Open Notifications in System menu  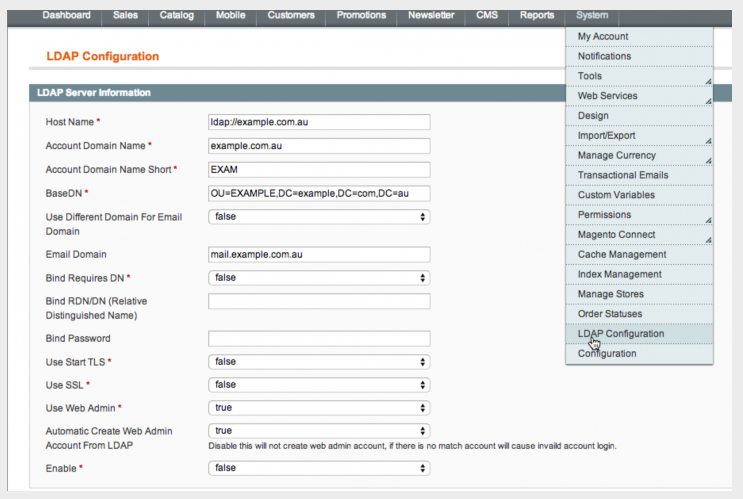[639, 56]
